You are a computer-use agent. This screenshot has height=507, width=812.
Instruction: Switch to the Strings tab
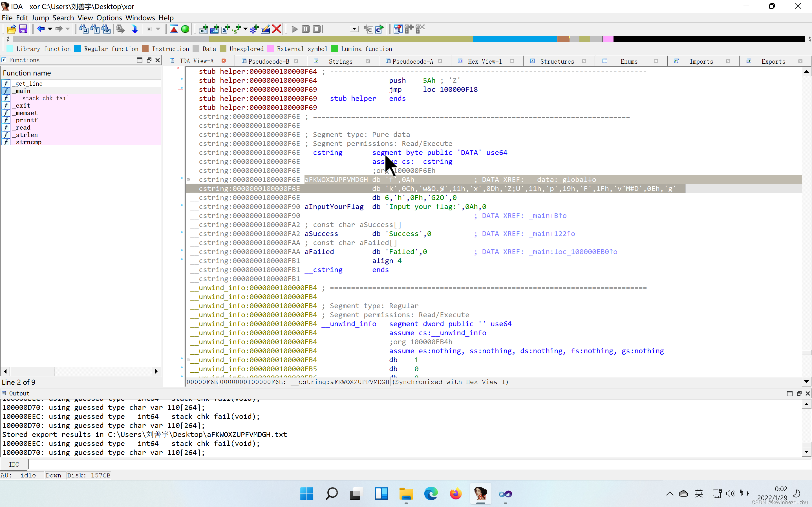[340, 61]
